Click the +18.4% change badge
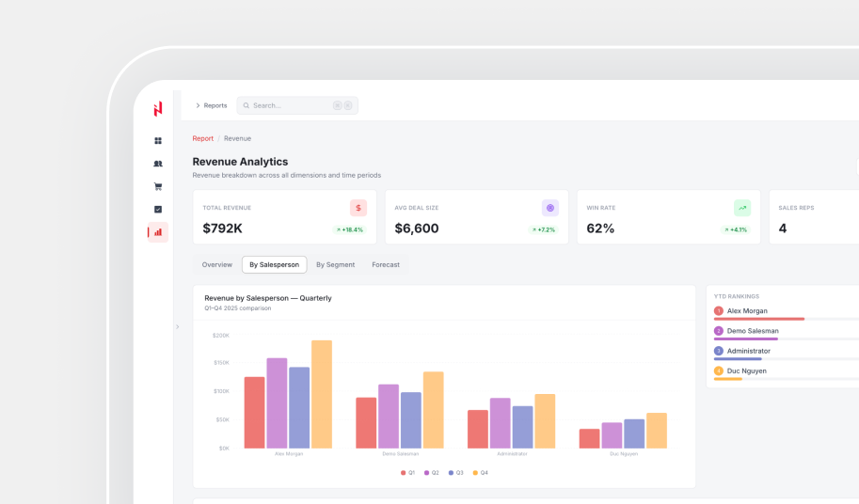 349,229
